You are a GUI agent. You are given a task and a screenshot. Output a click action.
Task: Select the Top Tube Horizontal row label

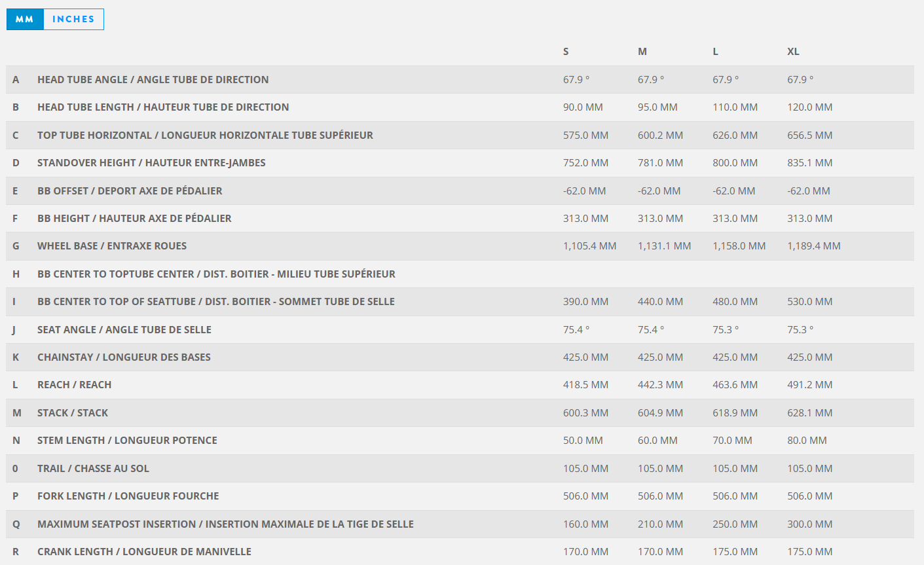coord(205,136)
